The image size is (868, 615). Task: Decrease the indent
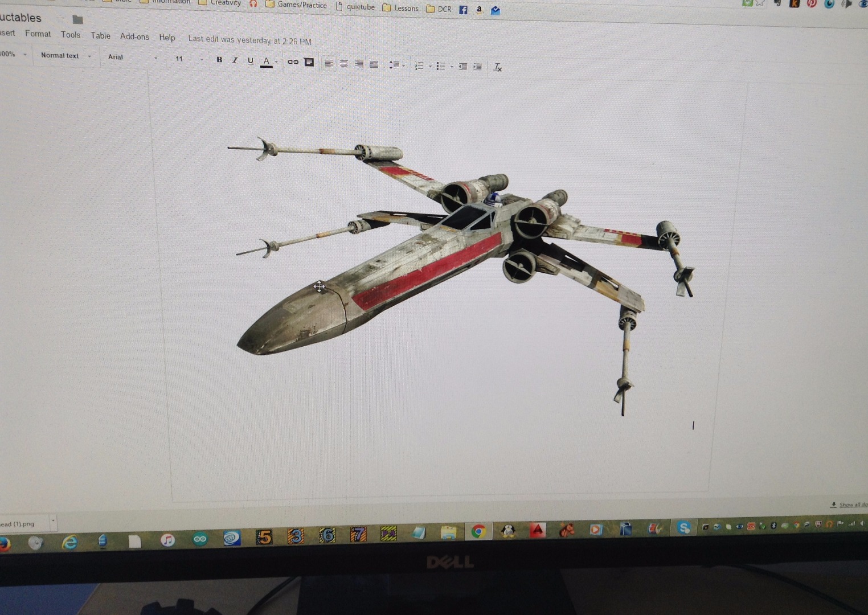pyautogui.click(x=462, y=67)
